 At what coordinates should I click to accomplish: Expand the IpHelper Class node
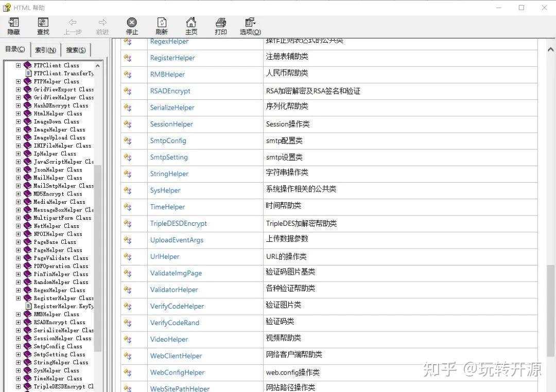(18, 154)
